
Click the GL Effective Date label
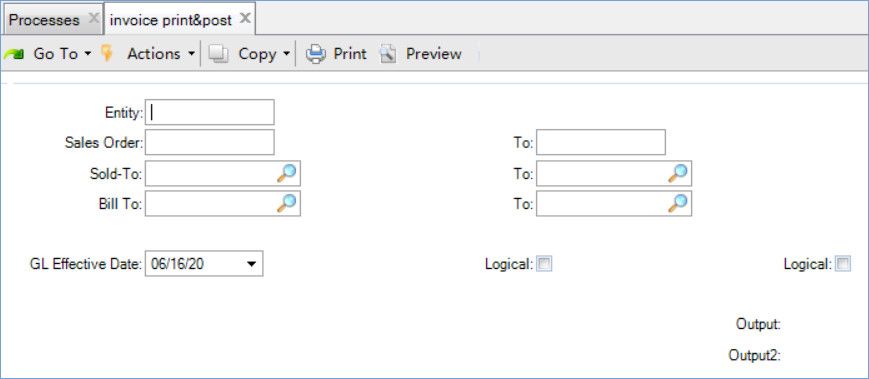(86, 264)
